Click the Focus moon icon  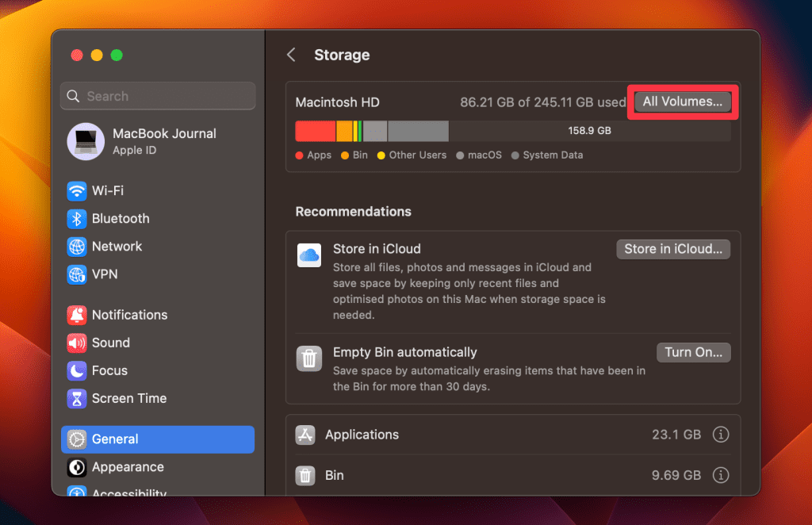pos(77,370)
